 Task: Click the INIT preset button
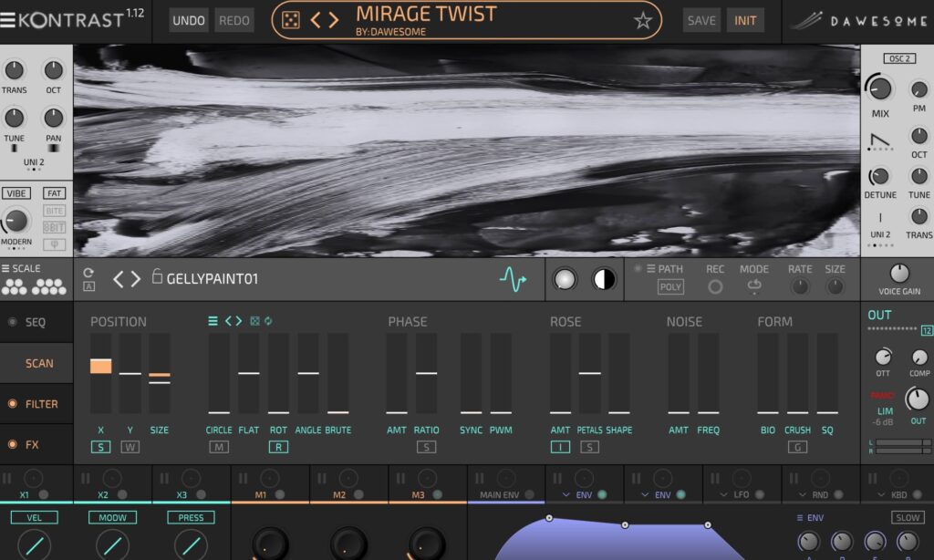745,20
